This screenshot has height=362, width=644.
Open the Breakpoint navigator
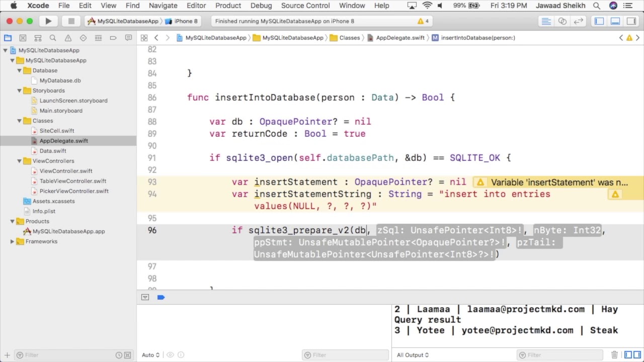tap(113, 38)
